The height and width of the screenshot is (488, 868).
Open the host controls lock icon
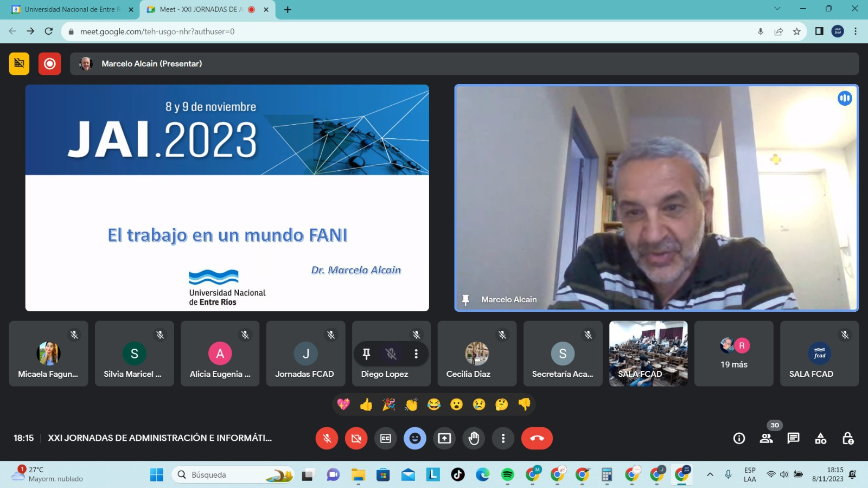[x=848, y=438]
